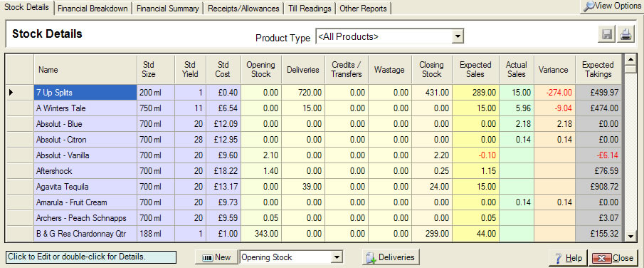Click the 343.00 opening stock cell
This screenshot has width=644, height=268.
click(261, 233)
